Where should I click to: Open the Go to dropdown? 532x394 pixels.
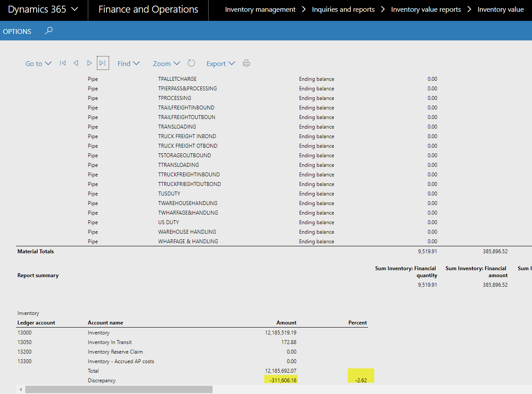38,64
